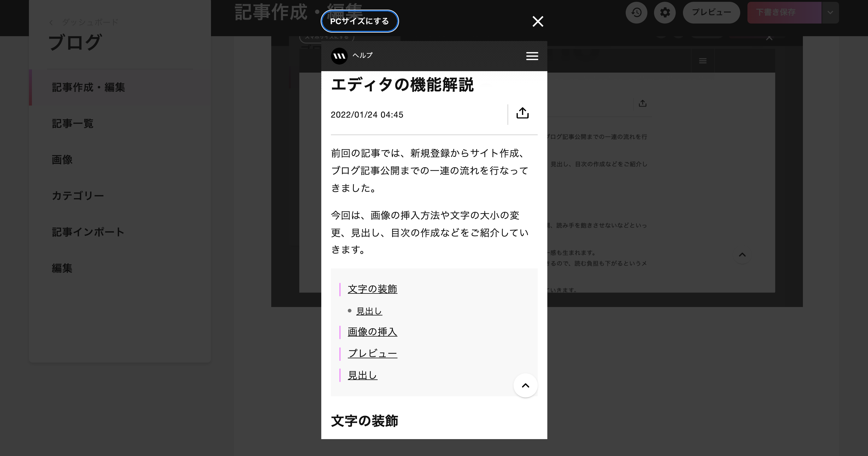
Task: Open 編集 item in sidebar
Action: click(x=120, y=268)
